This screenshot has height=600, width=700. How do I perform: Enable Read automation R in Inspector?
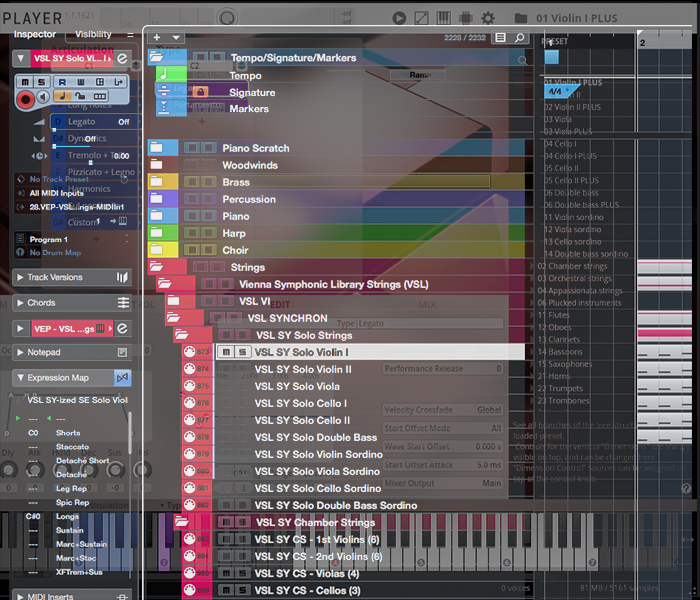[x=62, y=82]
